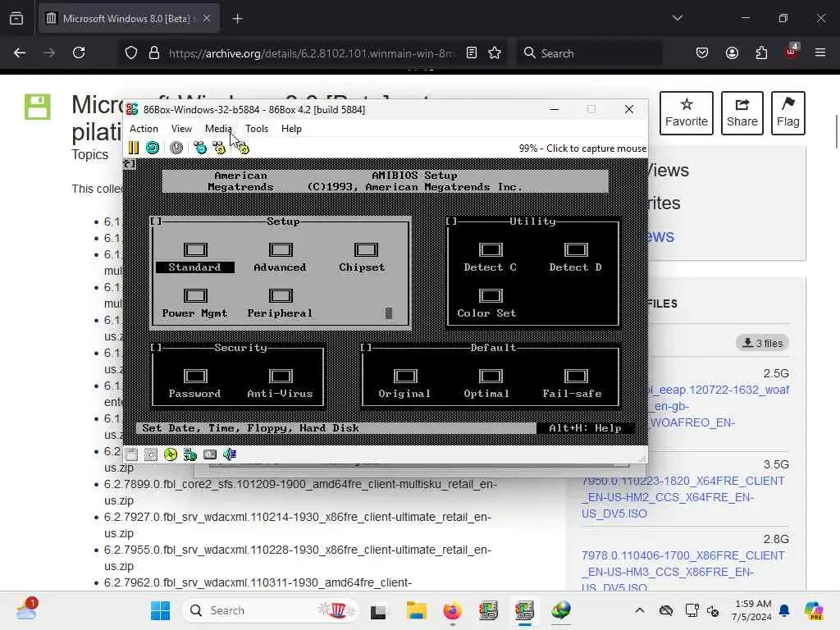
Task: Load Fail-safe default settings
Action: coord(573,384)
